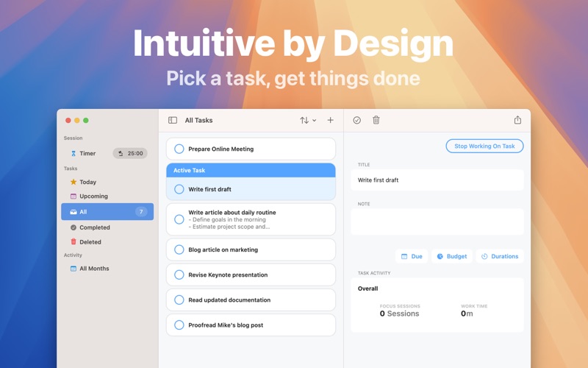Select the All tasks list
This screenshot has width=588, height=368.
pos(107,212)
